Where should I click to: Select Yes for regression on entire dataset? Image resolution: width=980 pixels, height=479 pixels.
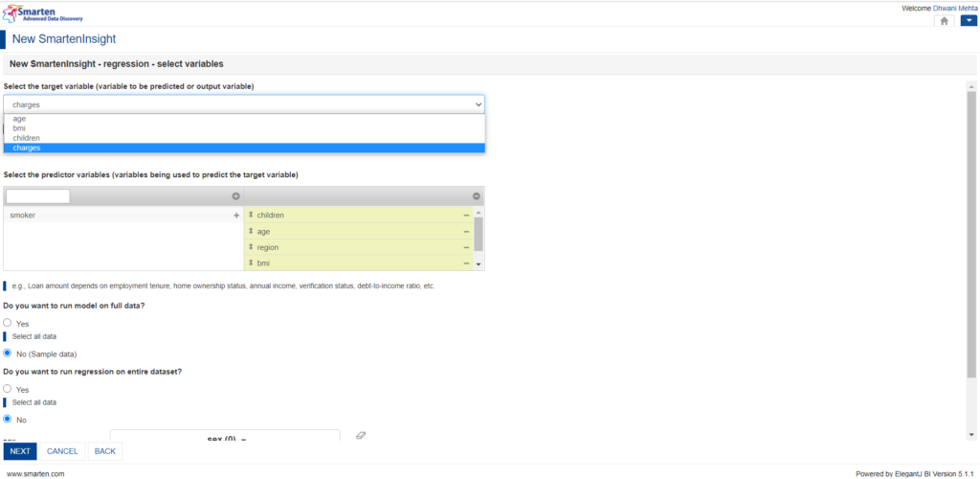point(8,388)
